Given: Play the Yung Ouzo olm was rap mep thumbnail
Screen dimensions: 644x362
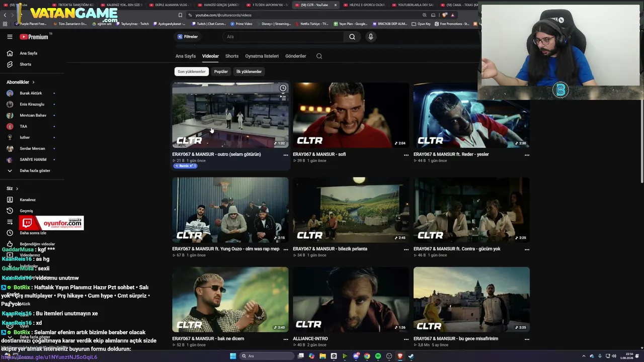Looking at the screenshot, I should click(230, 210).
